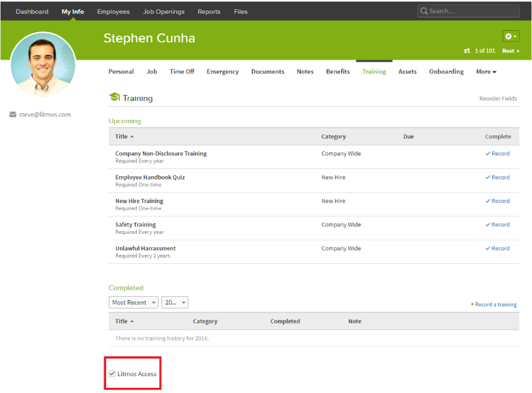Click checkmark Record for New Hire Training

tap(497, 201)
